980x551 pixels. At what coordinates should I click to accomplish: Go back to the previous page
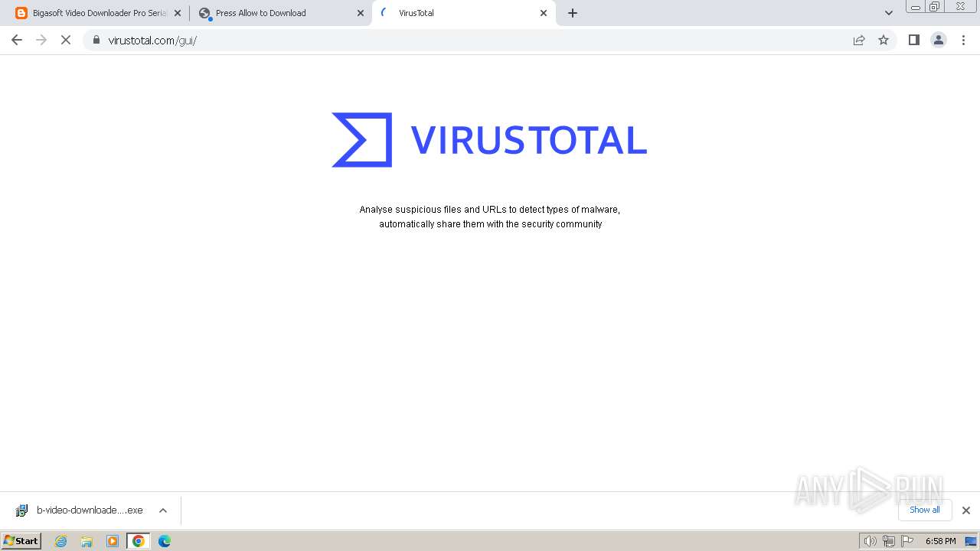[x=17, y=40]
